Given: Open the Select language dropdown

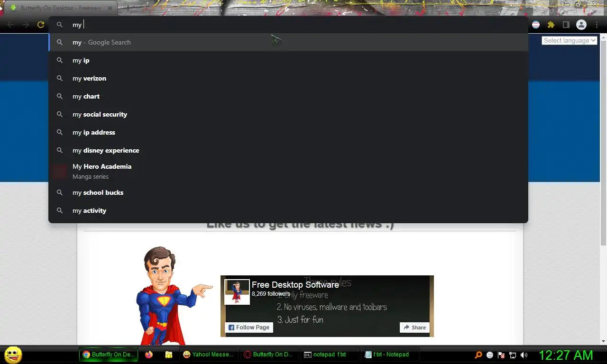Looking at the screenshot, I should 570,41.
